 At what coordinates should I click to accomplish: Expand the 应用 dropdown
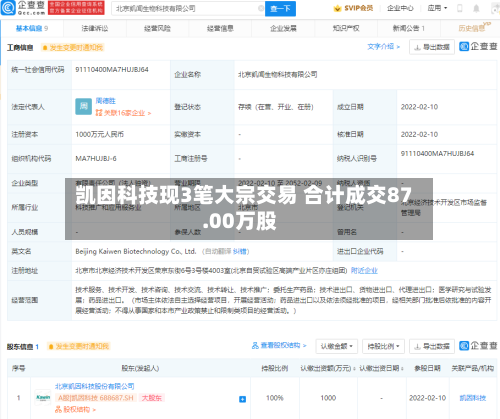coord(437,8)
